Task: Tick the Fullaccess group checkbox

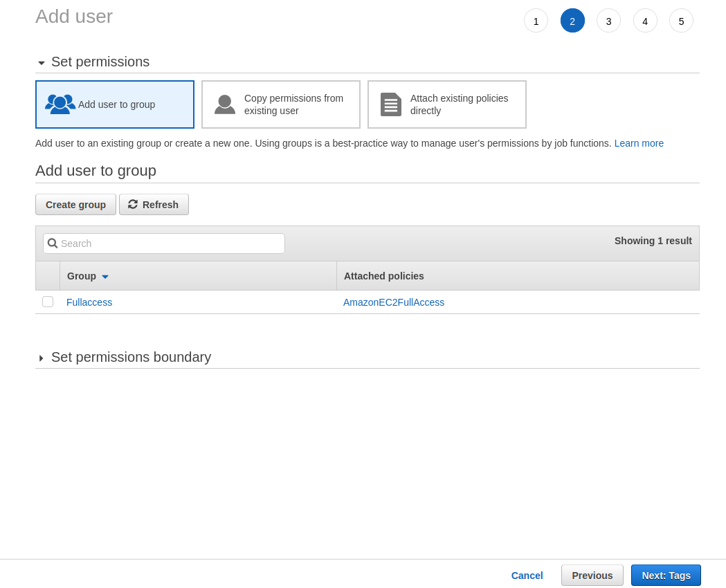Action: coord(48,302)
